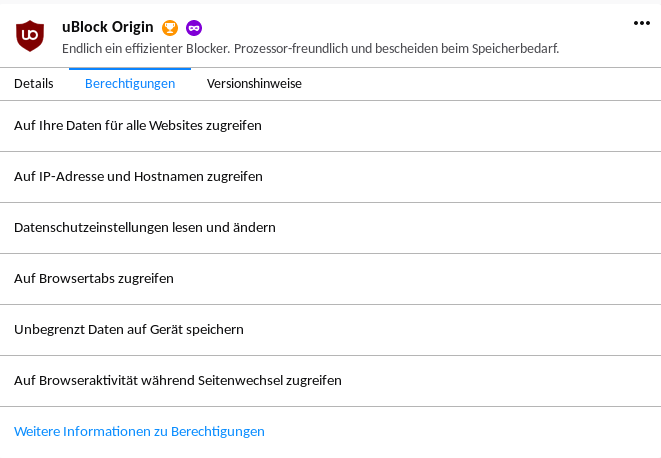Click the orange trophy recommended badge
The height and width of the screenshot is (458, 661).
tap(170, 28)
